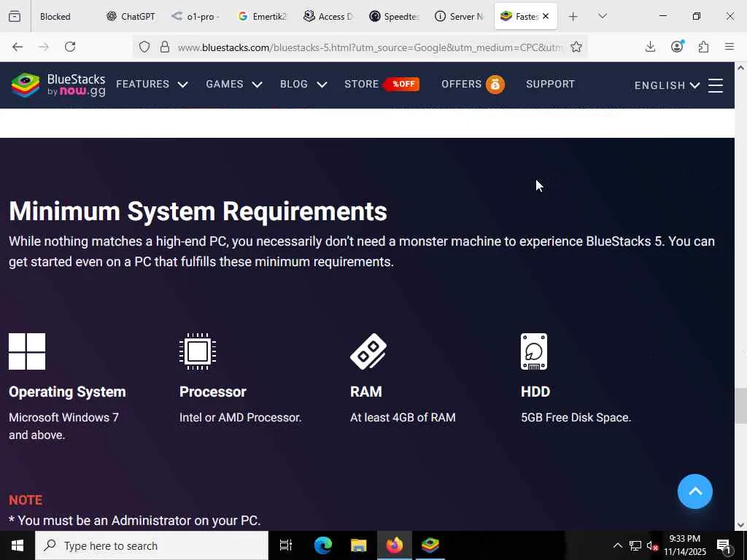The height and width of the screenshot is (560, 747).
Task: Click the BlueStacks taskbar icon
Action: (x=430, y=545)
